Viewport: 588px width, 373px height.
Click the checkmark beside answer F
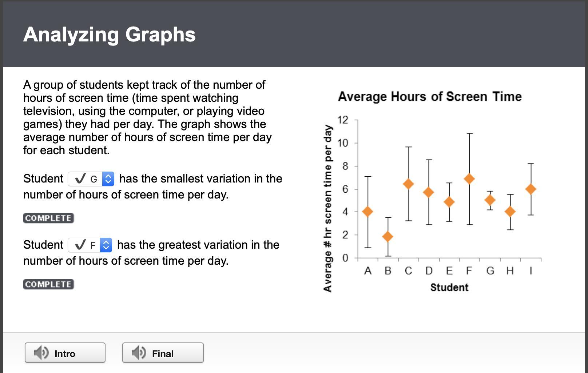(x=80, y=245)
